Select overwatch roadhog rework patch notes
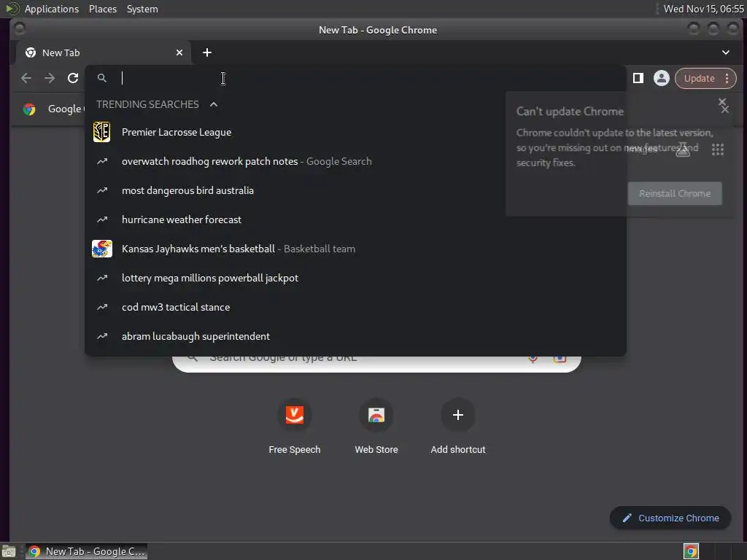Image resolution: width=747 pixels, height=560 pixels. click(355, 161)
